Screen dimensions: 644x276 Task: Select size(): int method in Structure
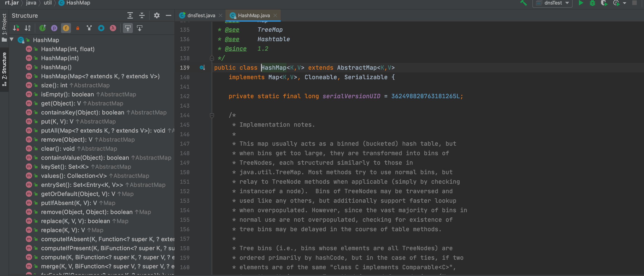[75, 85]
